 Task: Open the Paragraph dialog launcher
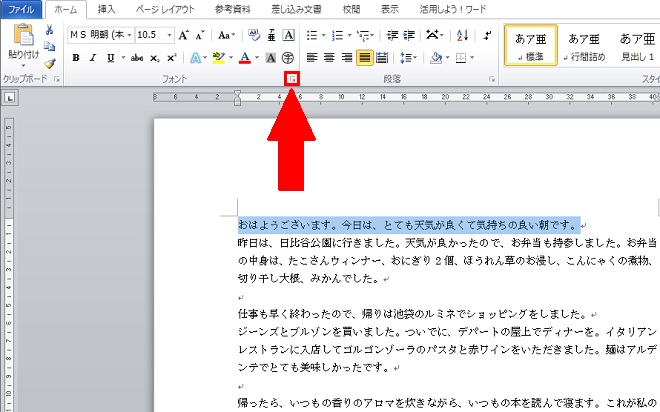492,79
